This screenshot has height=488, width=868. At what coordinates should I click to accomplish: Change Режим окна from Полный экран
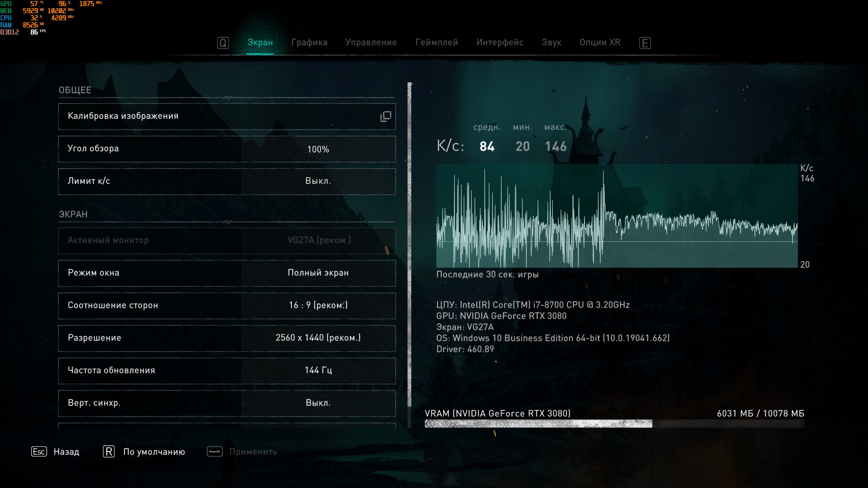[x=318, y=273]
